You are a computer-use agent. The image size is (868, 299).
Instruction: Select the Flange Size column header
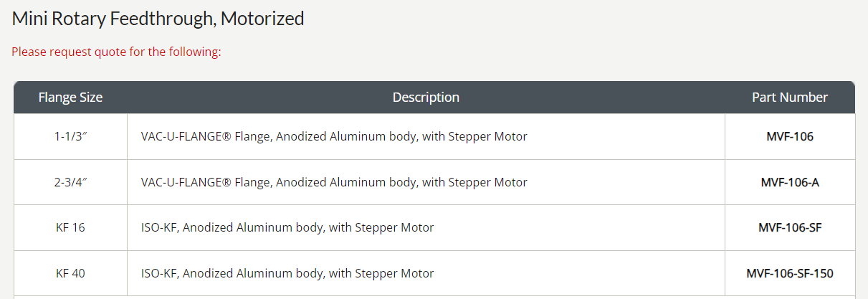[x=70, y=98]
